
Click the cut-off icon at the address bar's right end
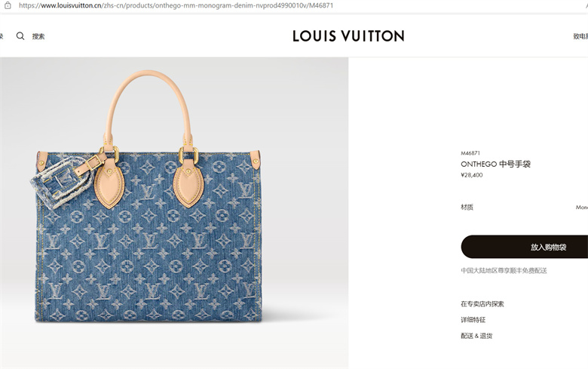coord(586,5)
